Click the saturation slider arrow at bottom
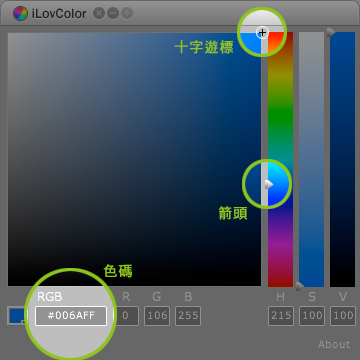Image resolution: width=360 pixels, height=360 pixels. point(300,286)
